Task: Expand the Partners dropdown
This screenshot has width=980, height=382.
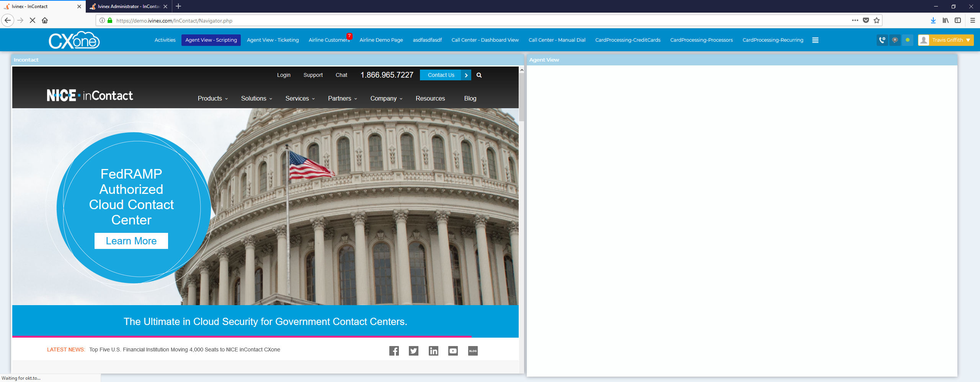Action: 343,98
